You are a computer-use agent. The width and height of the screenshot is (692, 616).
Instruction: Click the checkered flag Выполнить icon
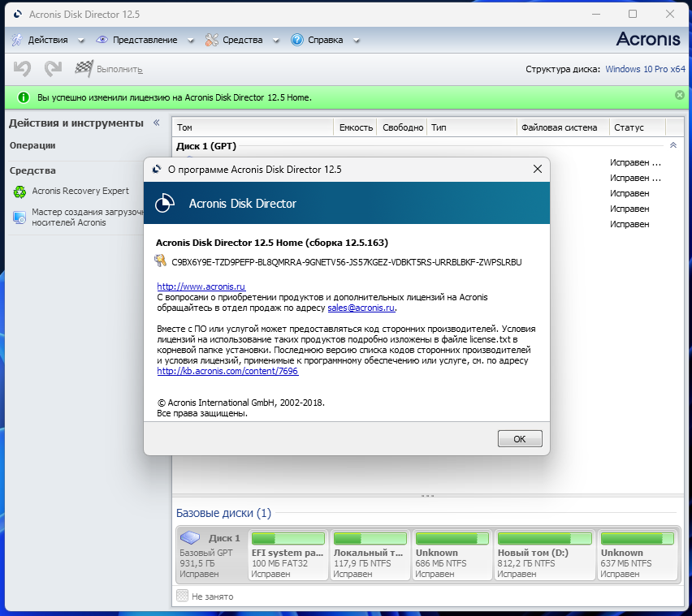[84, 69]
